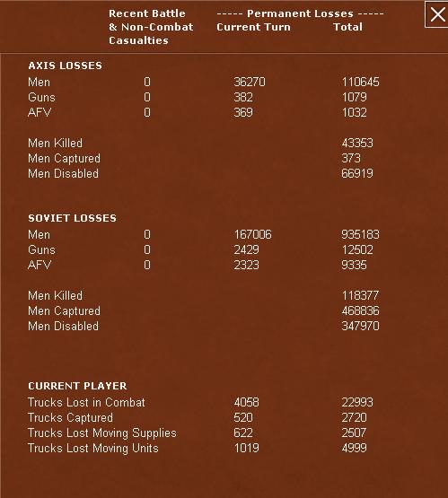Click Soviet Men Disabled value 347970
Image resolution: width=448 pixels, height=498 pixels.
[360, 326]
